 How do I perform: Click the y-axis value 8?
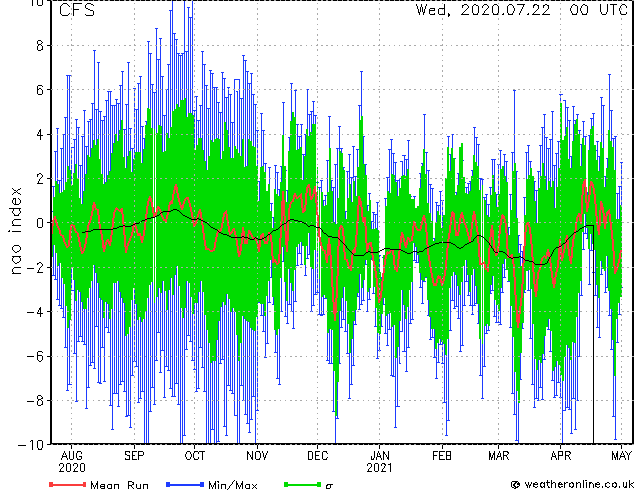tap(40, 45)
